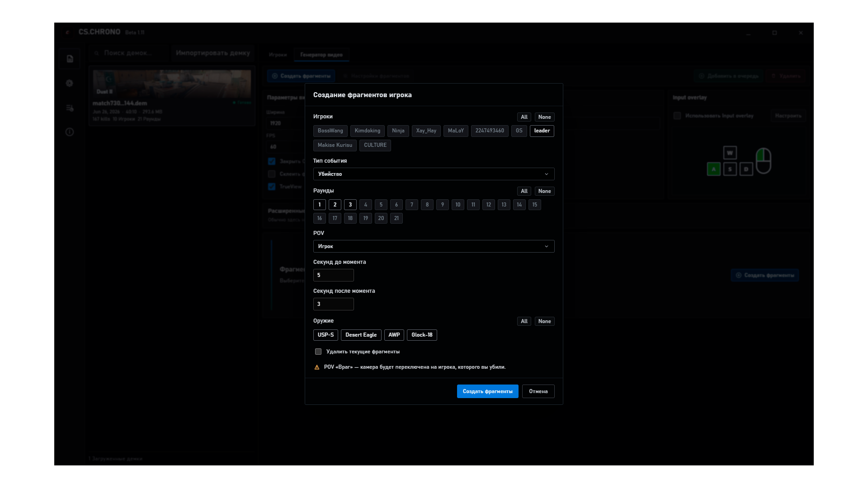Confirm with blue Создать фрагменты button
868x488 pixels.
click(x=487, y=391)
